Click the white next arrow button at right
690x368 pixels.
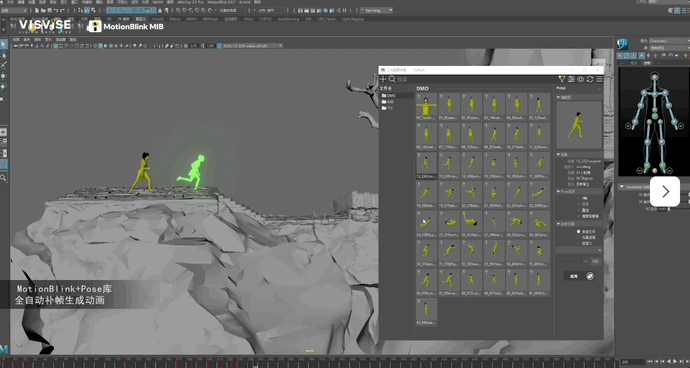tap(665, 191)
